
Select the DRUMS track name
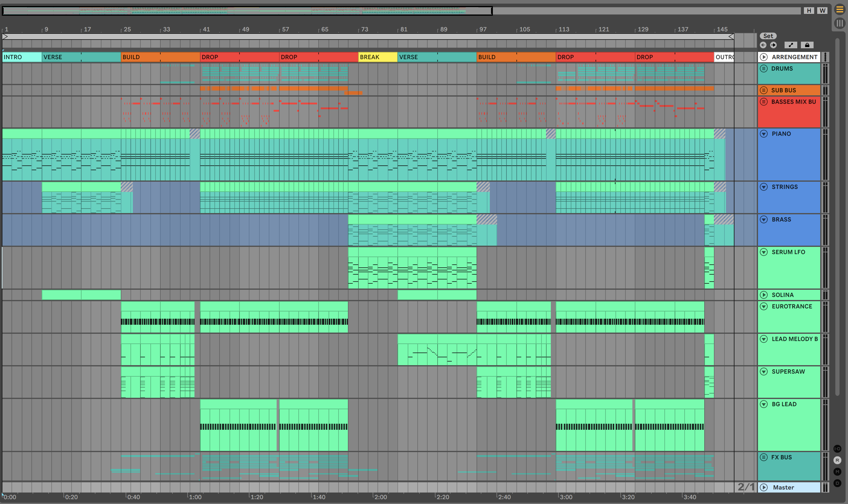click(x=782, y=69)
